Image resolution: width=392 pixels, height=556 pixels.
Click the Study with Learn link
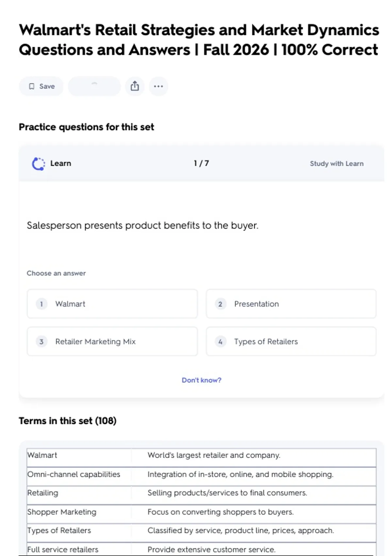(336, 164)
